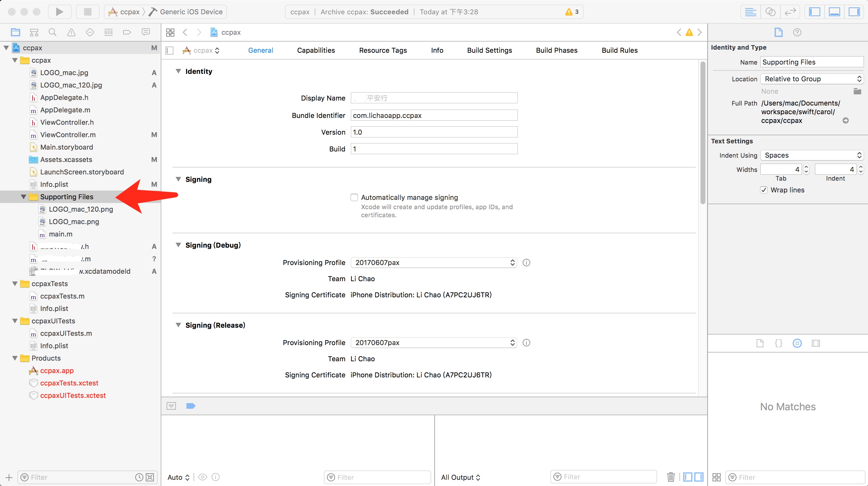The height and width of the screenshot is (486, 868).
Task: Collapse the Signing section
Action: pos(178,179)
